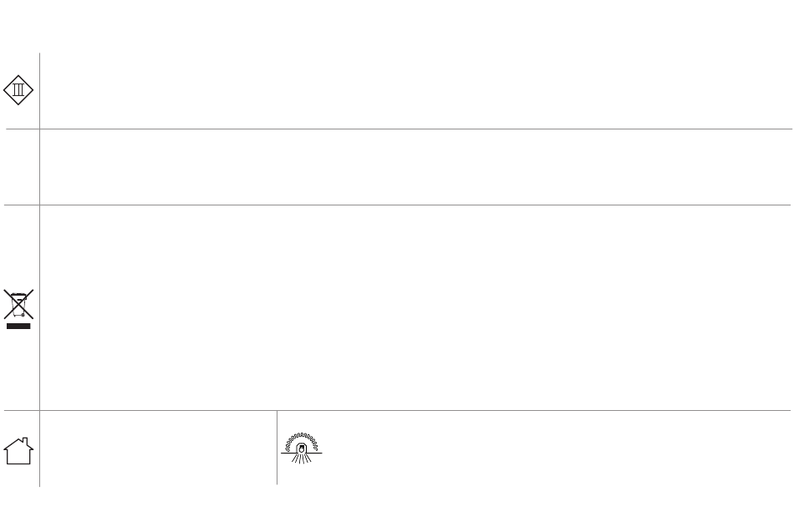Select the recessed lamp insulation icon
The height and width of the screenshot is (532, 794).
(x=301, y=448)
